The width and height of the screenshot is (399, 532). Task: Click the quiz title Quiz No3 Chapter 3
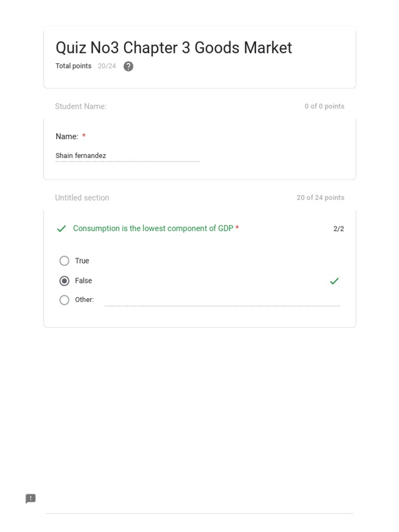tap(174, 48)
